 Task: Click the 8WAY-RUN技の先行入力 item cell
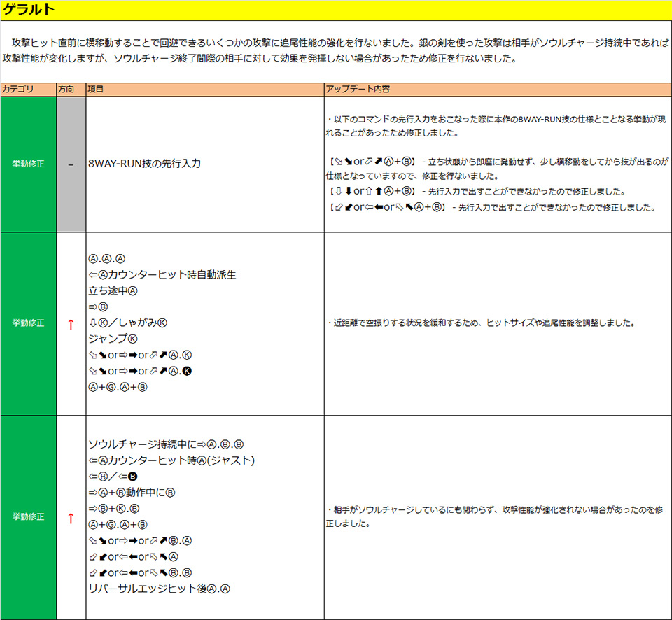[146, 164]
